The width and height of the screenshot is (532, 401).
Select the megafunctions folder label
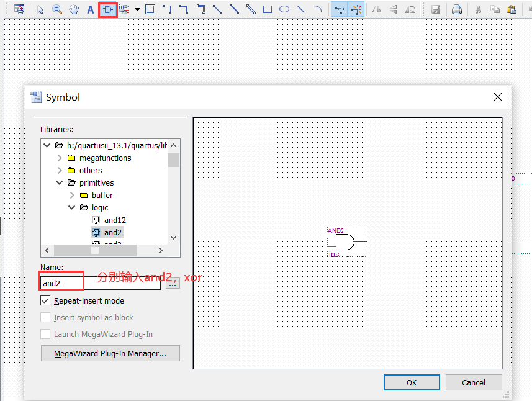pos(105,158)
